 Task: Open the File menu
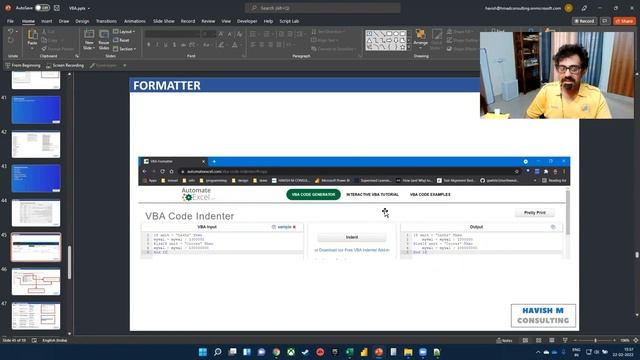[x=10, y=21]
